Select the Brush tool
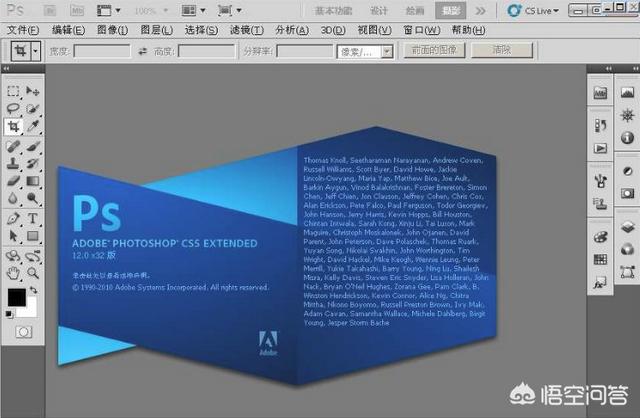640x418 pixels. (33, 146)
